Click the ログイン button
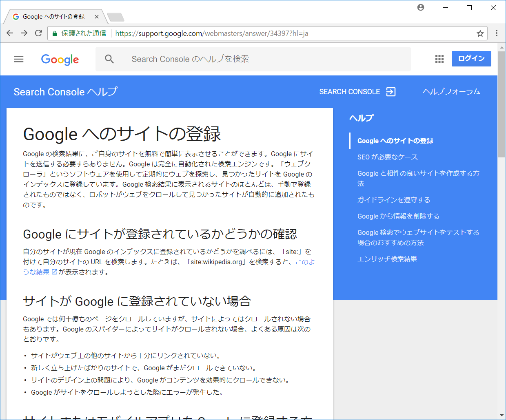The width and height of the screenshot is (506, 420). 471,59
